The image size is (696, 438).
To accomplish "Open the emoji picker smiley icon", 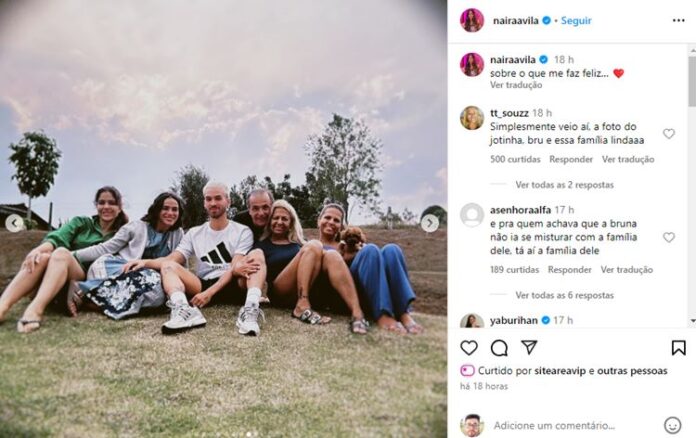I will [672, 425].
